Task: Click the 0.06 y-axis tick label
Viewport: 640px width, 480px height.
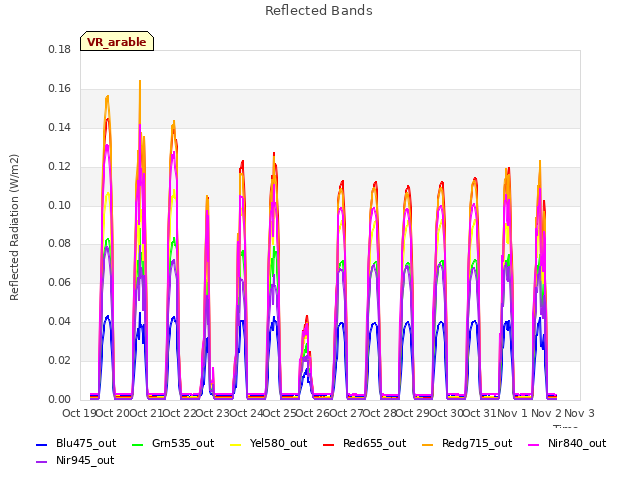Action: tap(59, 282)
